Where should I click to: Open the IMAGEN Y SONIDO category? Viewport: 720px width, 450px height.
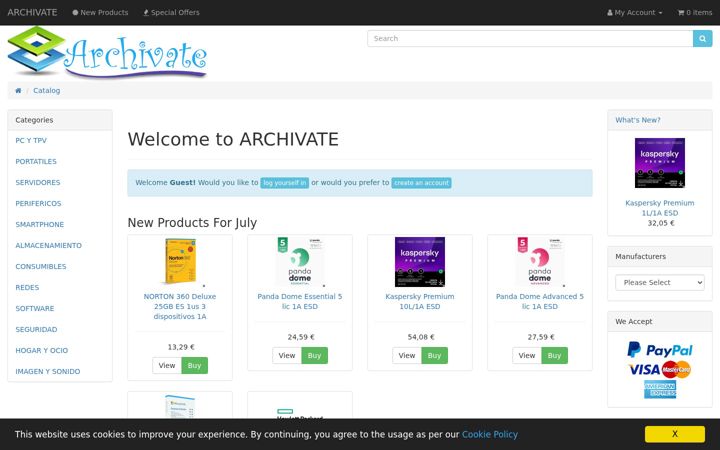click(47, 371)
